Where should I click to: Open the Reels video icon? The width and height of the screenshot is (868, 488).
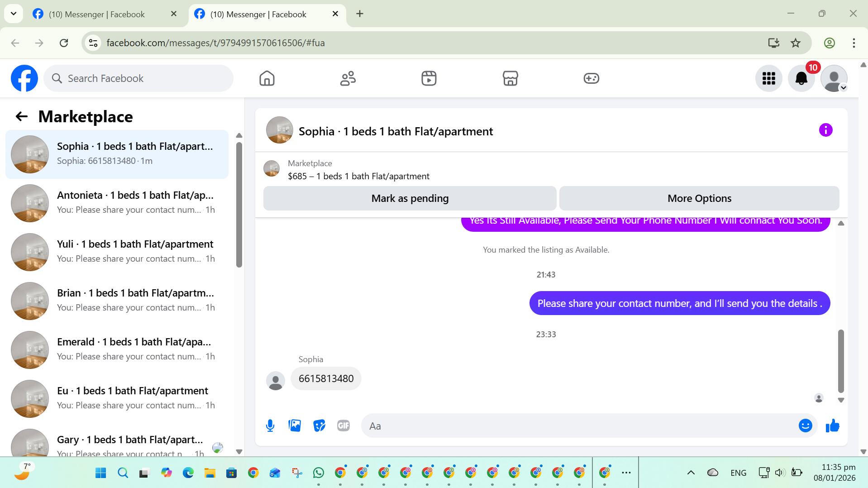[x=429, y=78]
